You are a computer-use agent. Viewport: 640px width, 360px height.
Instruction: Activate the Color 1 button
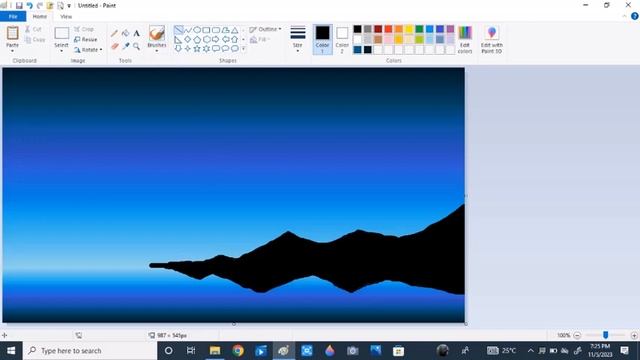coord(322,39)
